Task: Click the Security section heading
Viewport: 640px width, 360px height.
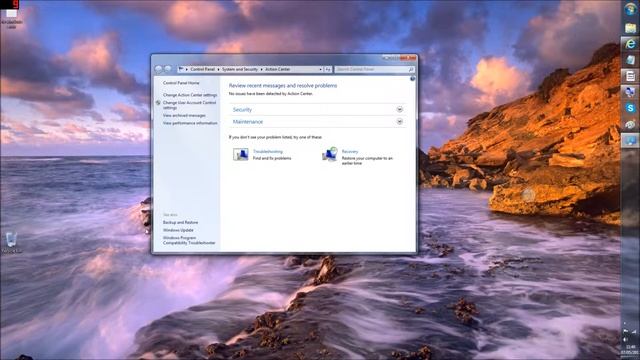Action: 242,109
